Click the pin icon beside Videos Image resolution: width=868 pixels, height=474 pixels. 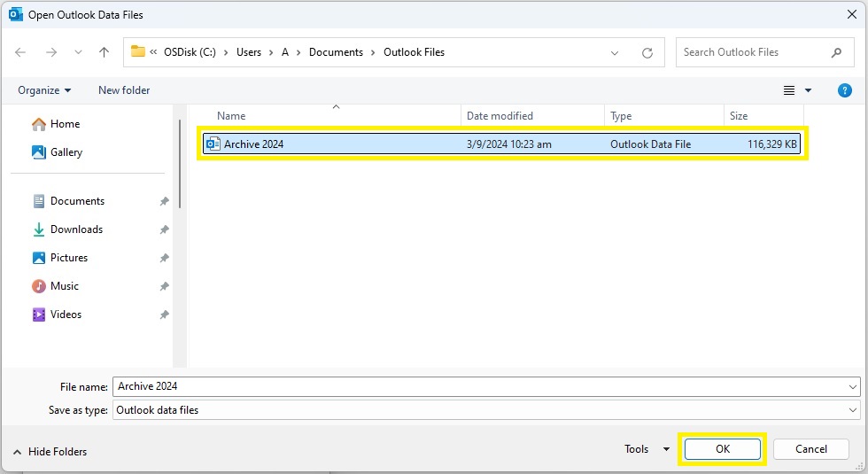[165, 315]
